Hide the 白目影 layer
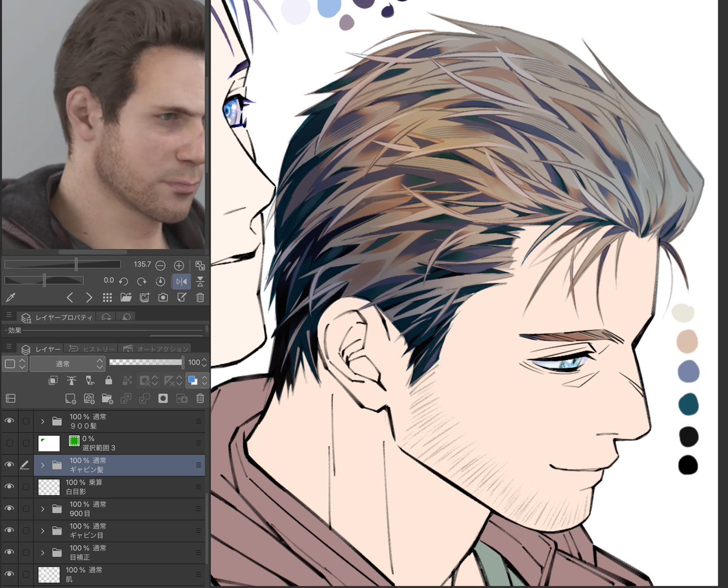728x588 pixels. pyautogui.click(x=9, y=487)
